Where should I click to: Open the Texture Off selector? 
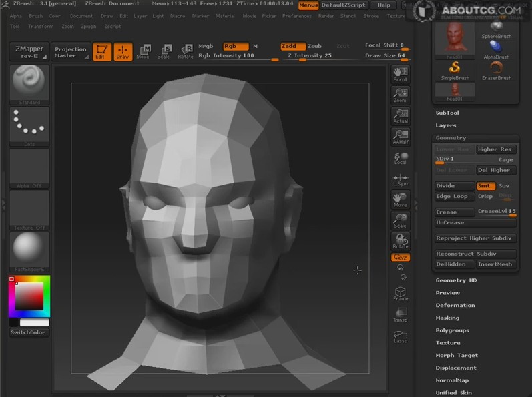pyautogui.click(x=29, y=210)
